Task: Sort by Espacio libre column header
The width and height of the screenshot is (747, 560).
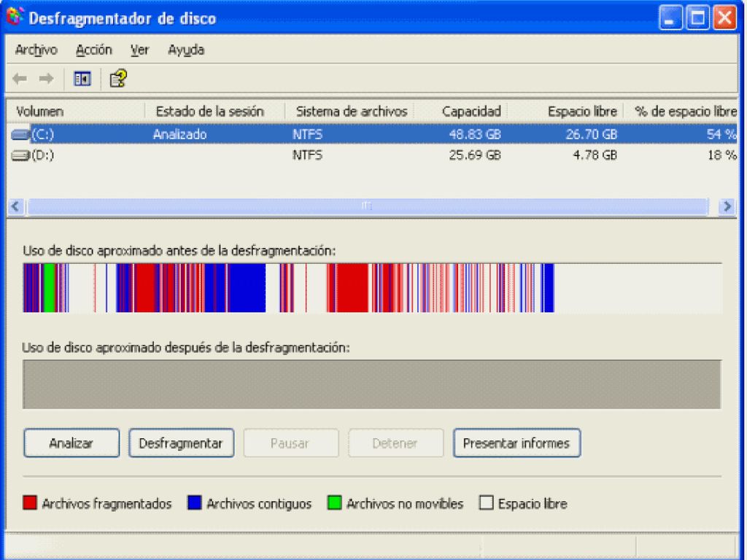Action: pyautogui.click(x=565, y=112)
